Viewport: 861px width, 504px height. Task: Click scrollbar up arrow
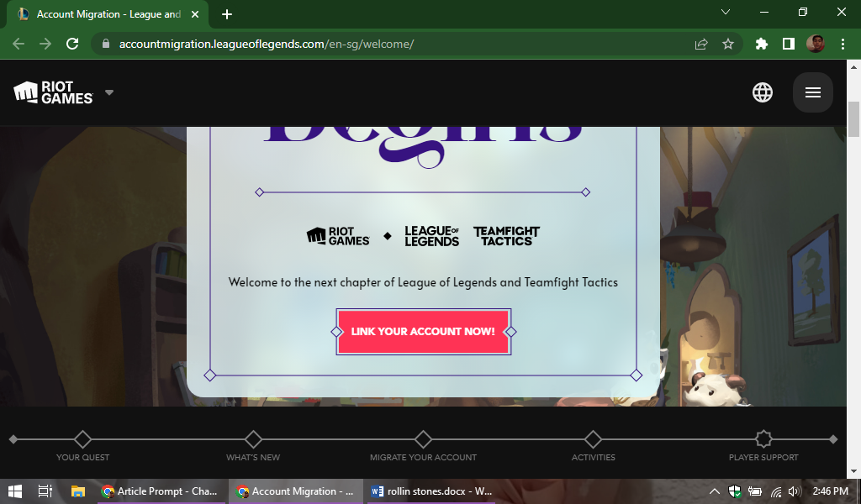coord(853,67)
